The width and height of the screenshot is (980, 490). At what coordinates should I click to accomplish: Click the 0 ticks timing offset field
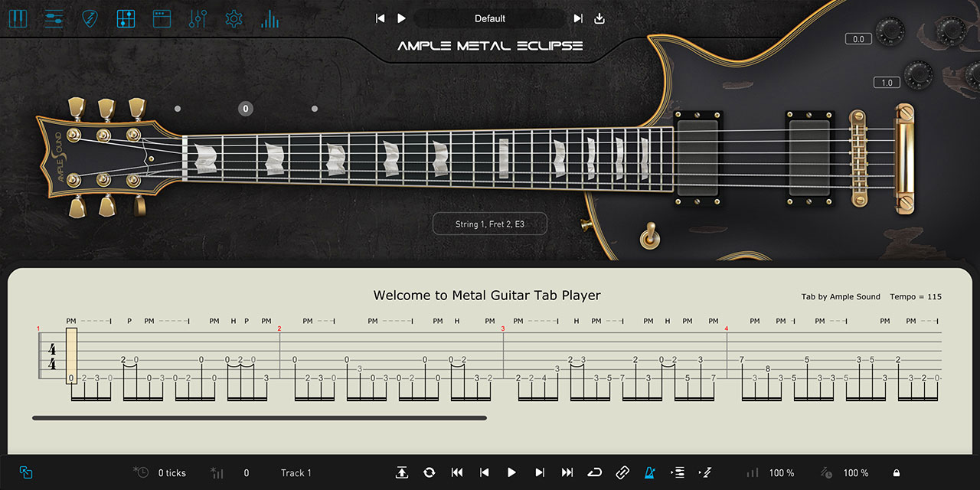click(x=172, y=473)
